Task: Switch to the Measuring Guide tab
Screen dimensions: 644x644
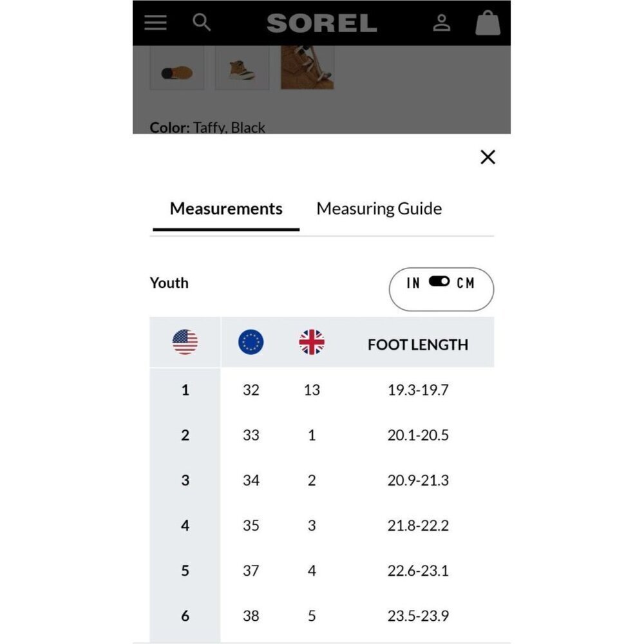Action: click(x=379, y=209)
